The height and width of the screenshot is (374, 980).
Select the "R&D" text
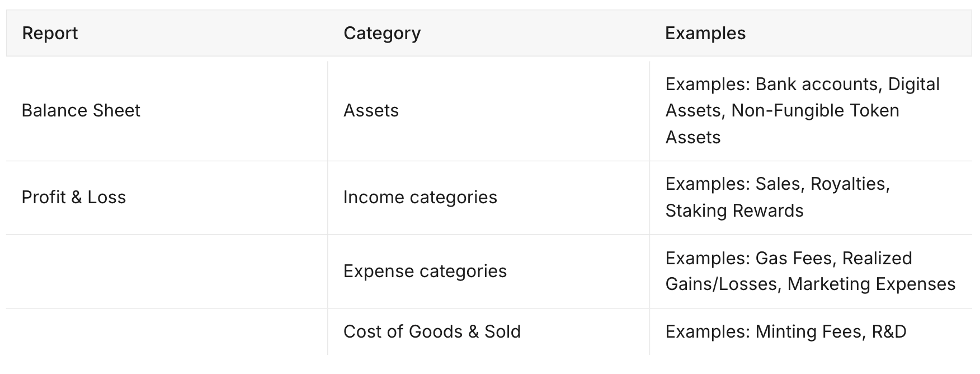pos(889,332)
